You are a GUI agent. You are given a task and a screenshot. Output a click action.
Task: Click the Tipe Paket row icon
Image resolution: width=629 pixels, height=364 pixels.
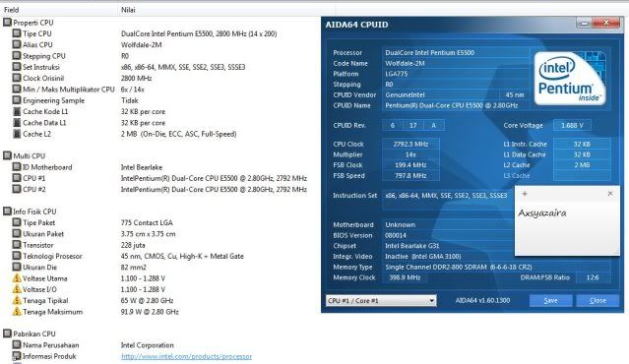tap(17, 222)
